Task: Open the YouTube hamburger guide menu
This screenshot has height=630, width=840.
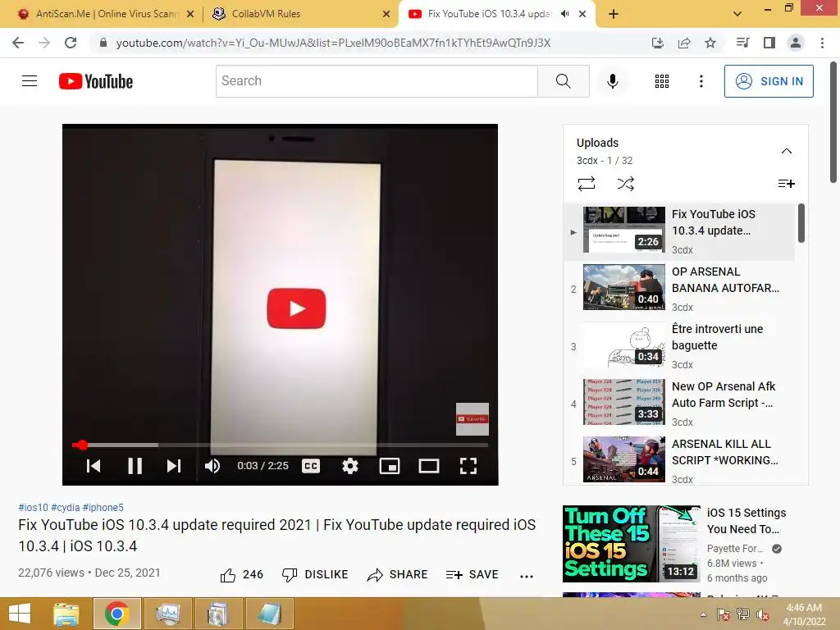Action: [x=30, y=81]
